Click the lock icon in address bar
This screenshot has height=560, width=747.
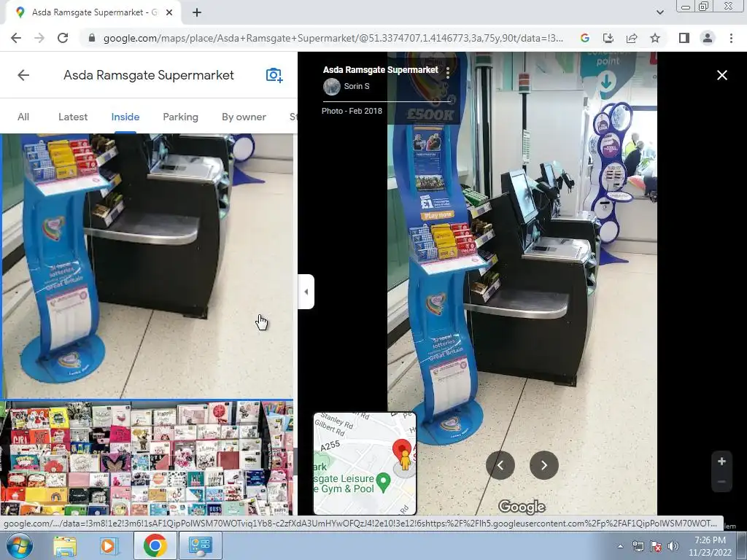click(92, 38)
